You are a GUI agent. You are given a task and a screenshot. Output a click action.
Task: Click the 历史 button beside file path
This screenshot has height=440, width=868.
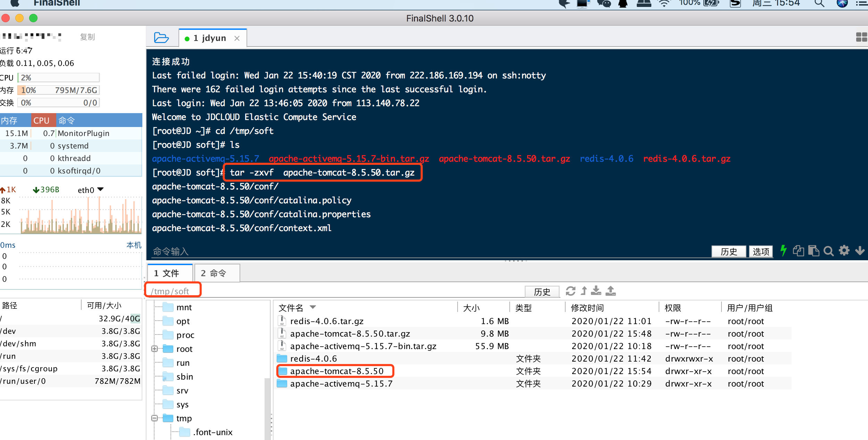point(542,292)
